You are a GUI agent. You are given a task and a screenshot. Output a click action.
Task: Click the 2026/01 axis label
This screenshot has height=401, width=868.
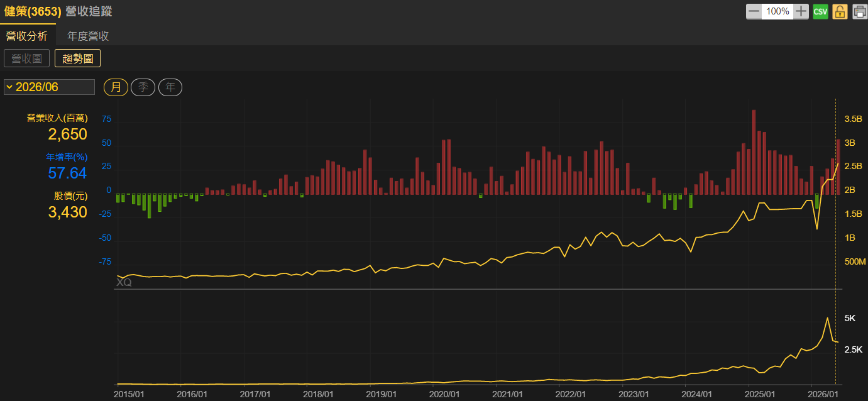tap(825, 394)
